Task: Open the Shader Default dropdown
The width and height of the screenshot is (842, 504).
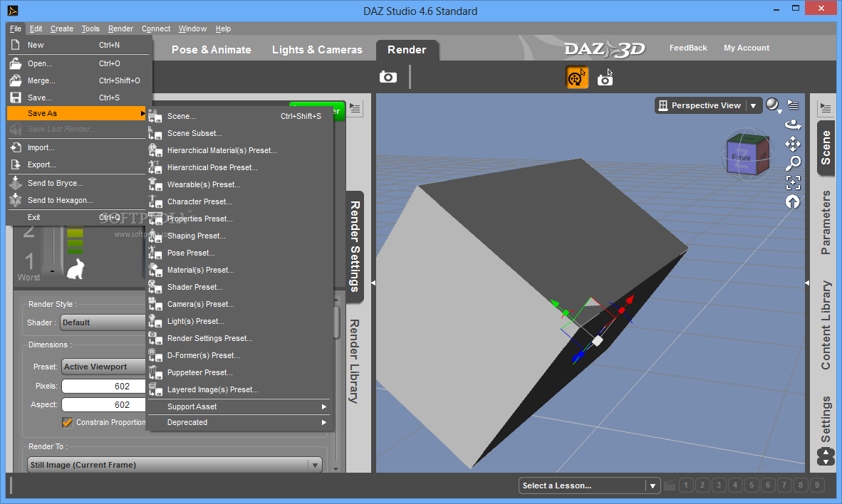Action: click(103, 322)
